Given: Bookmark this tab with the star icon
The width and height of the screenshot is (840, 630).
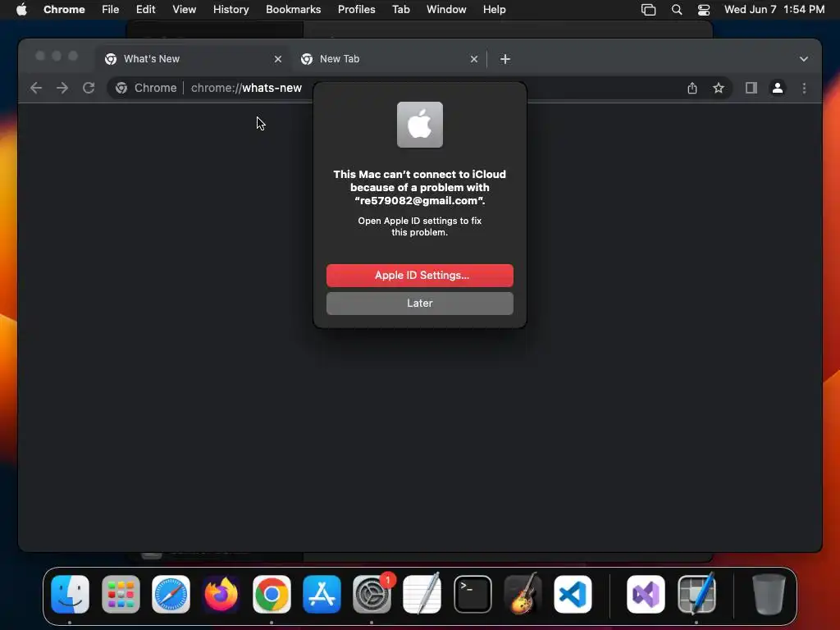Looking at the screenshot, I should (719, 88).
